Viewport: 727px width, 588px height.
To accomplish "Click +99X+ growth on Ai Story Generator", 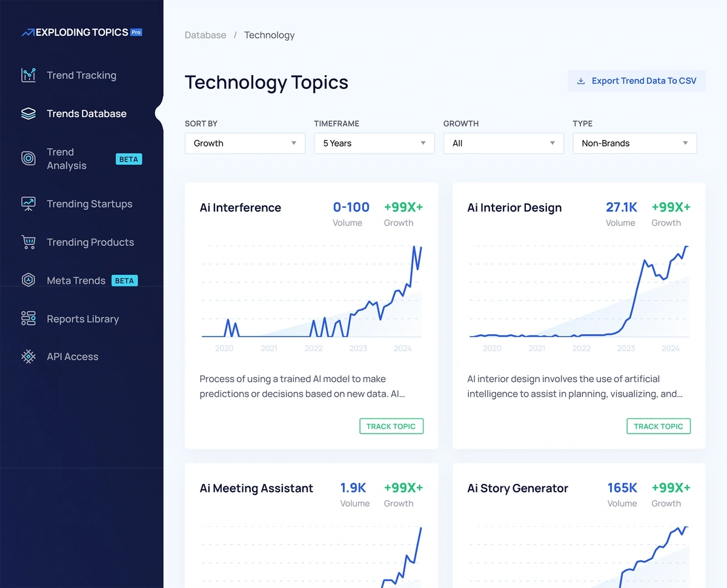I will tap(671, 487).
